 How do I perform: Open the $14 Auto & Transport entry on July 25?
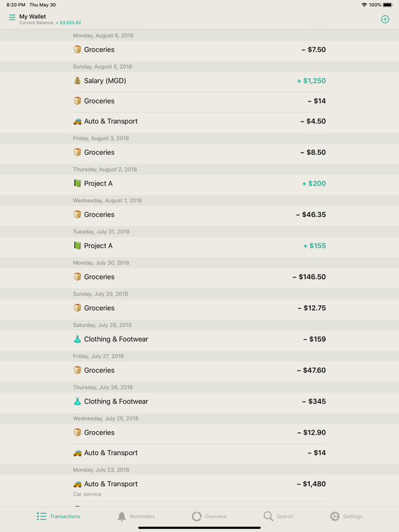point(199,453)
